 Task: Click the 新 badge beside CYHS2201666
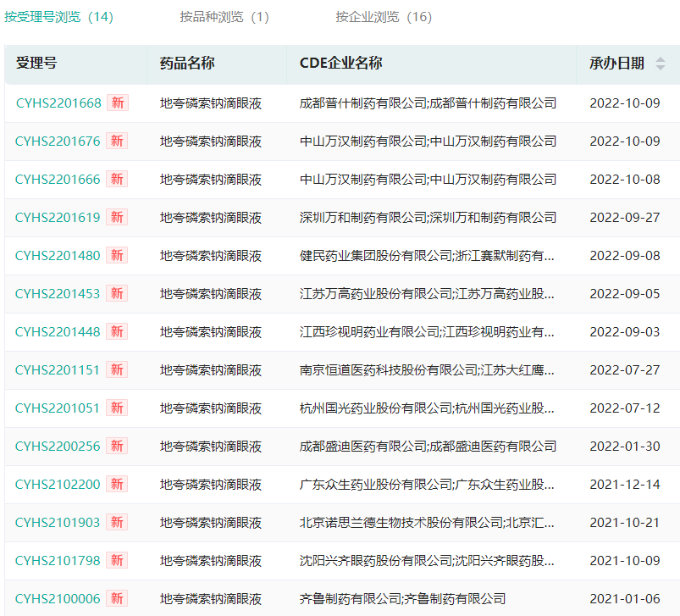(117, 179)
